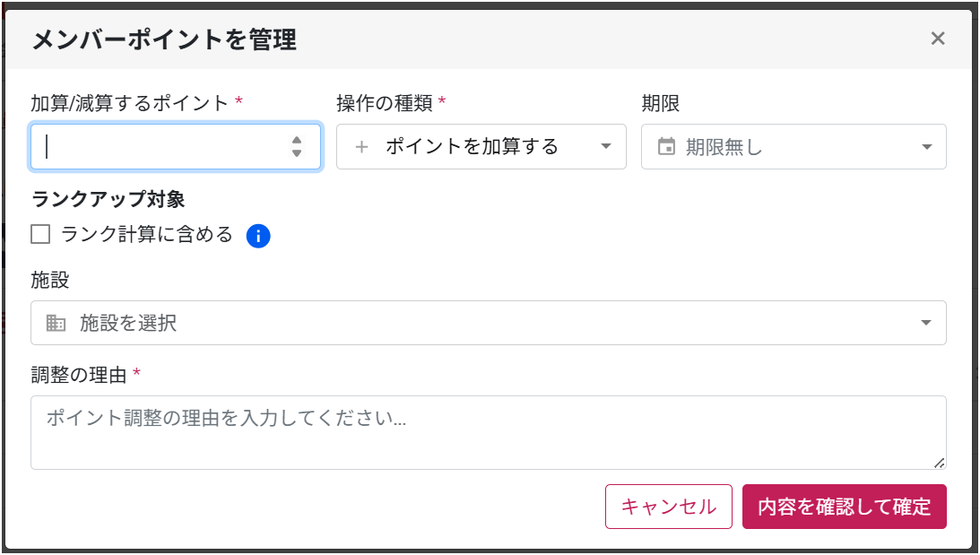Decrease points with the spinner down arrow
This screenshot has height=555, width=980.
pyautogui.click(x=297, y=154)
